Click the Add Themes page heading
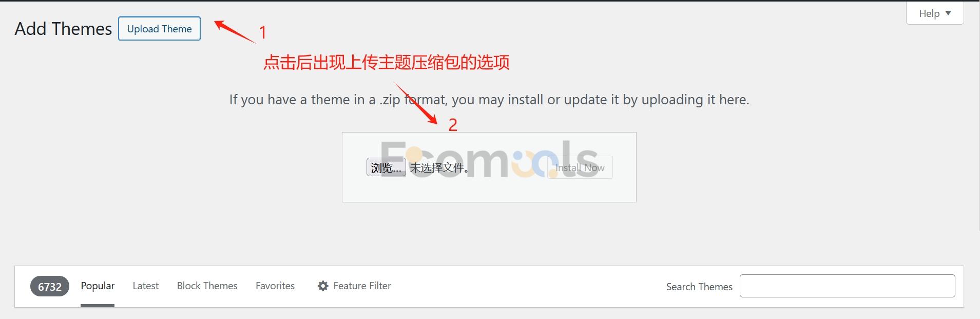980x319 pixels. [x=63, y=29]
